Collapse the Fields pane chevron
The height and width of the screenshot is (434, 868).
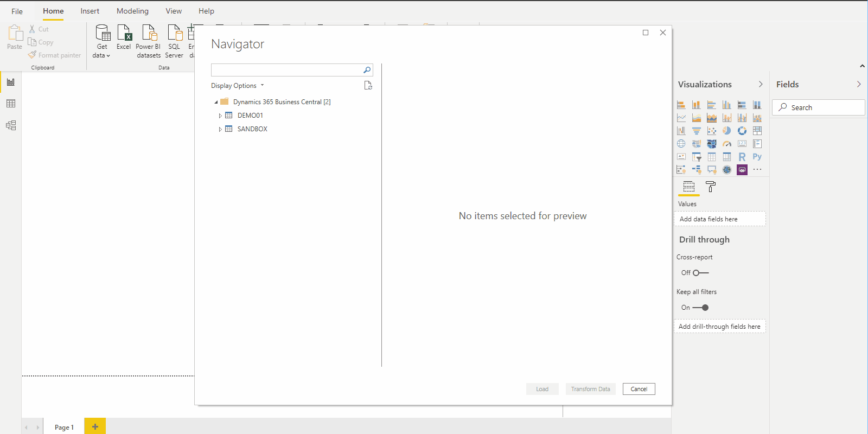[859, 84]
